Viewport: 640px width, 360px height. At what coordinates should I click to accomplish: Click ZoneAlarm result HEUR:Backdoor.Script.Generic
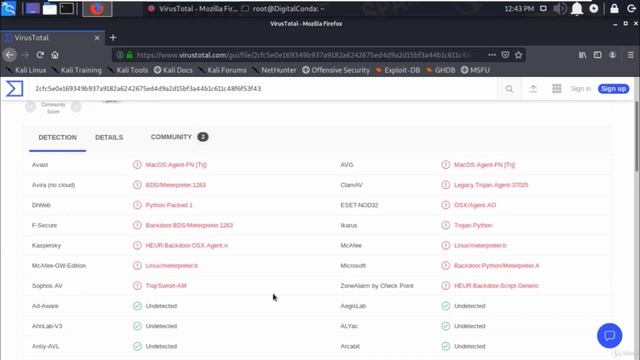point(496,286)
